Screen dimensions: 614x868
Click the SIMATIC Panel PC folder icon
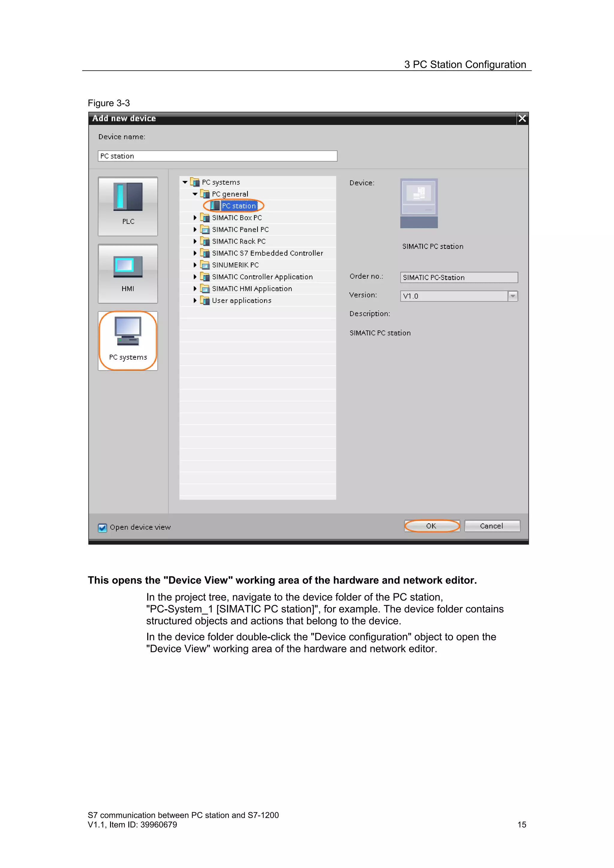205,230
